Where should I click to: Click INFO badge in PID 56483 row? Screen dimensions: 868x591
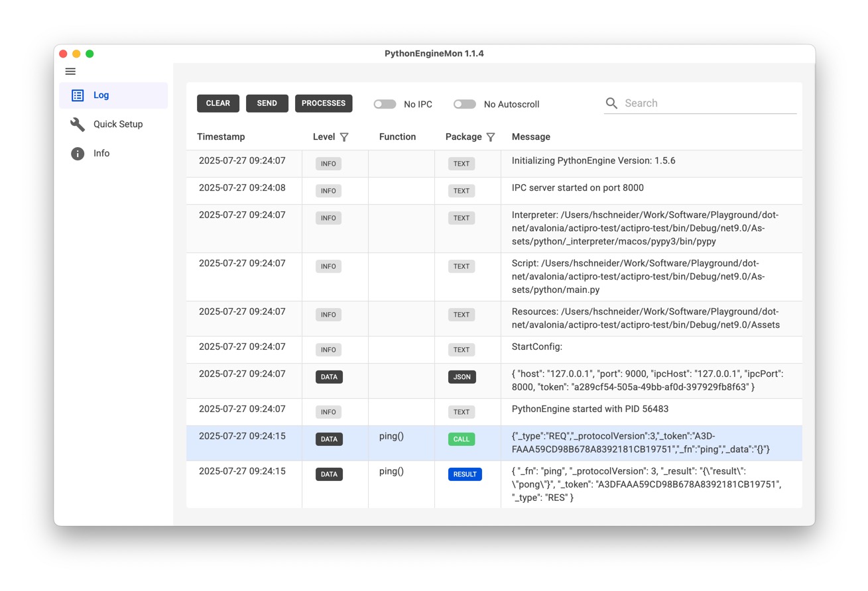coord(328,412)
